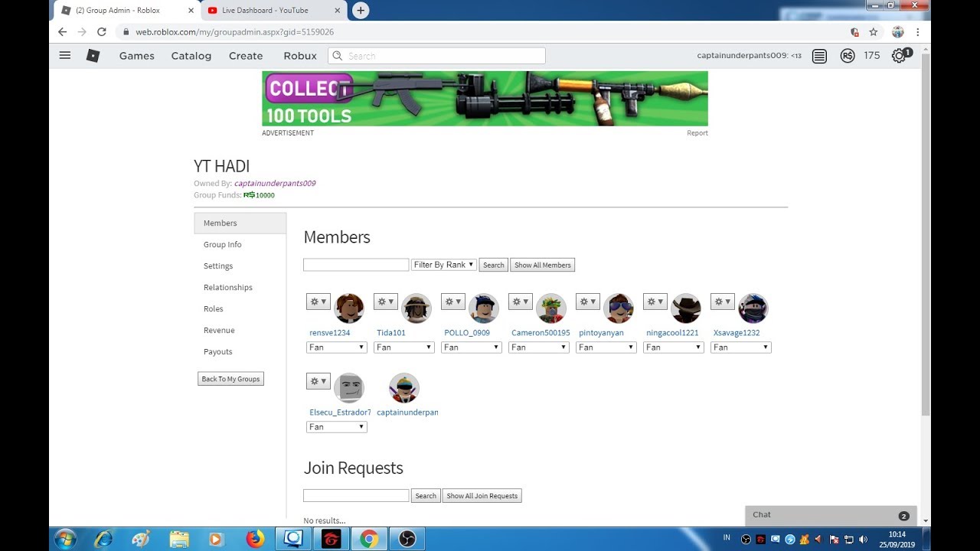Click the search magnifier icon
Image resolution: width=980 pixels, height=551 pixels.
337,56
